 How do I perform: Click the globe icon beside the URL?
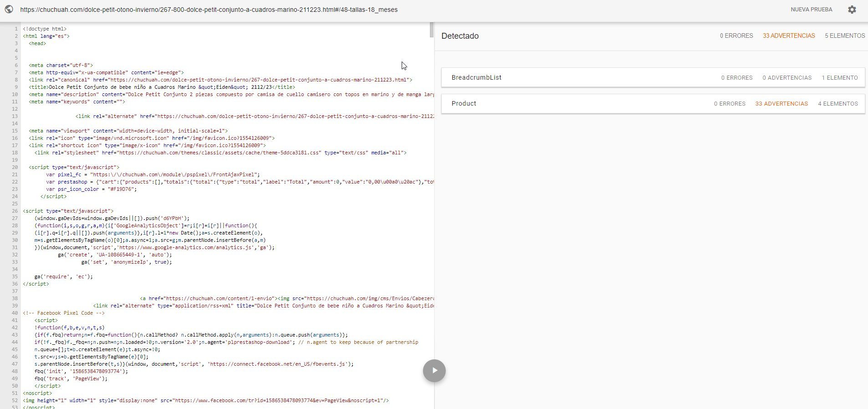tap(9, 10)
